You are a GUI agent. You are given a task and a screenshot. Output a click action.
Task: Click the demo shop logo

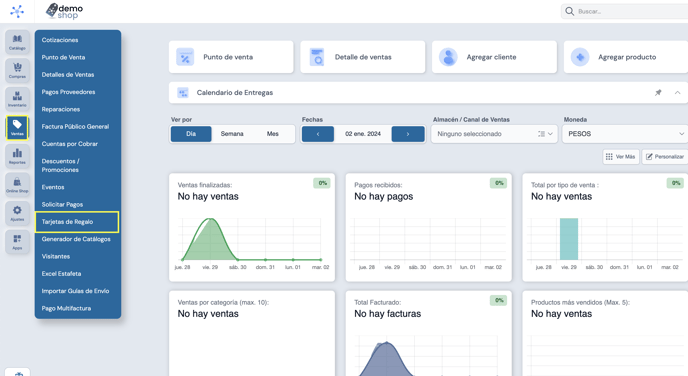pos(64,11)
